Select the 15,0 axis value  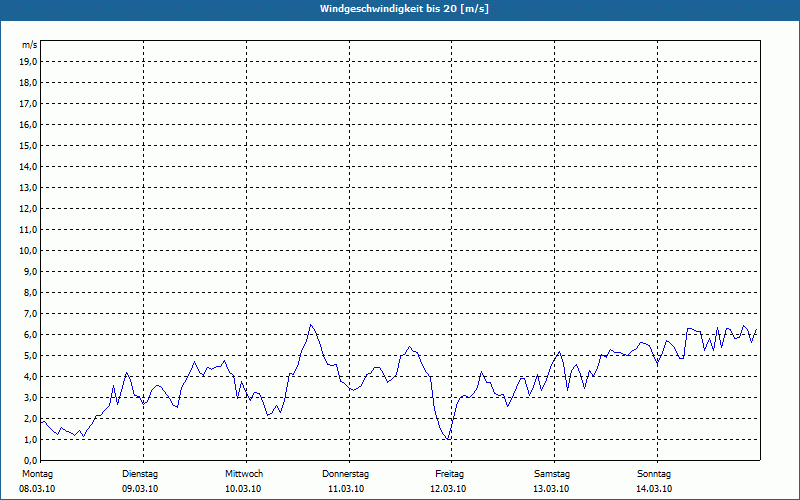[x=28, y=145]
